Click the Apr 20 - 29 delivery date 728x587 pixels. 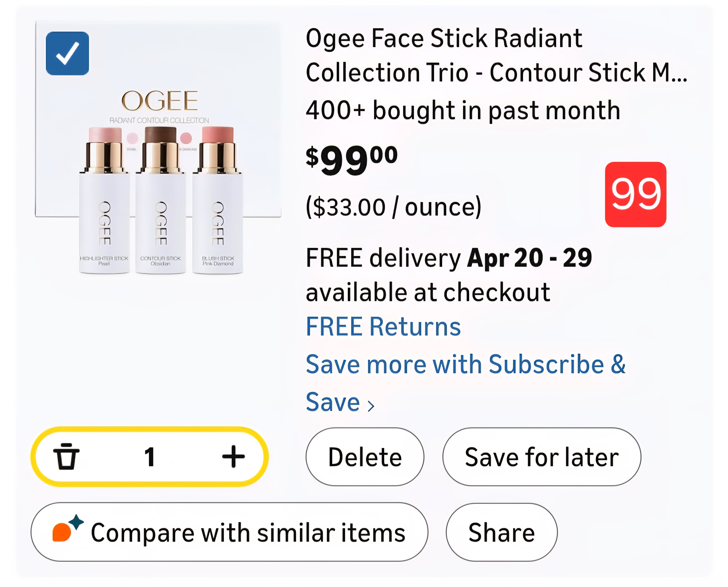point(529,258)
